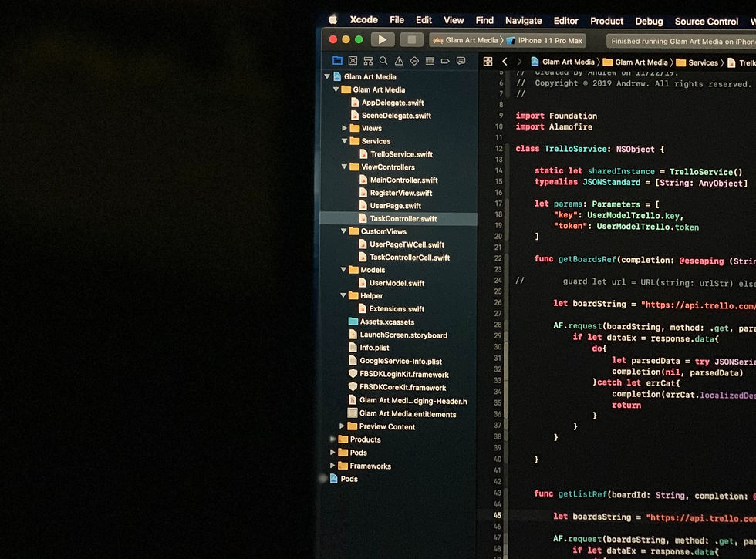Expand the Frameworks folder

click(x=332, y=466)
